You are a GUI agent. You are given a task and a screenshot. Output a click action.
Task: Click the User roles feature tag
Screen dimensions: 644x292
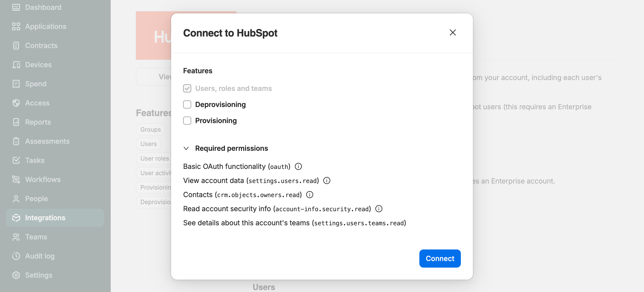coord(154,158)
